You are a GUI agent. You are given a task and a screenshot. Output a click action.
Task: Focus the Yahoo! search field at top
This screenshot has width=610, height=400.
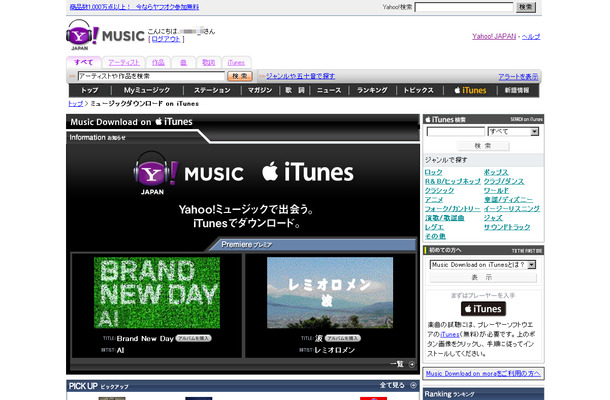(464, 7)
